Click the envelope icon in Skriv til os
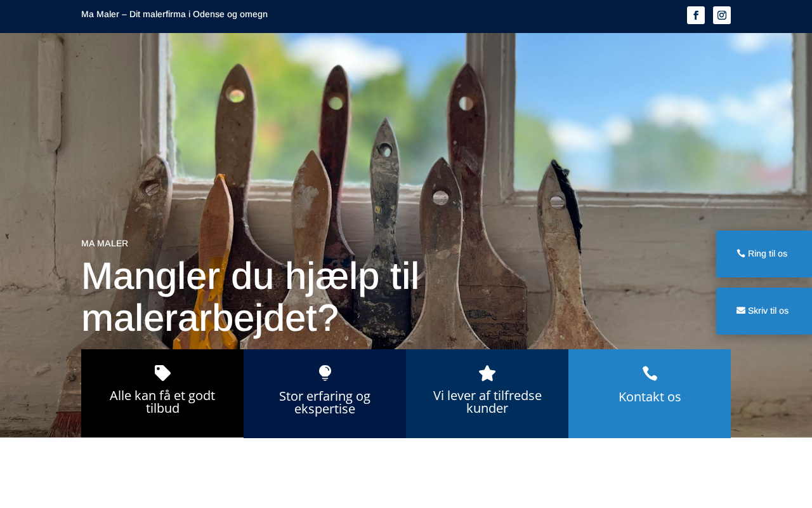Screen dimensions: 812x508 [x=741, y=311]
